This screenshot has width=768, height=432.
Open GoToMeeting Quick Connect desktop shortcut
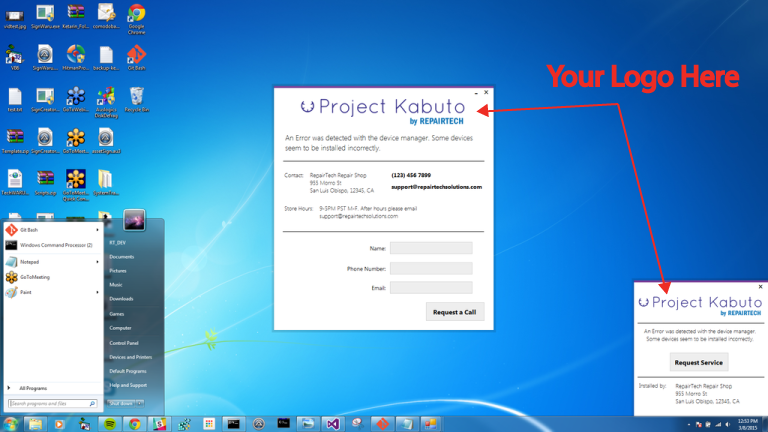tap(76, 185)
